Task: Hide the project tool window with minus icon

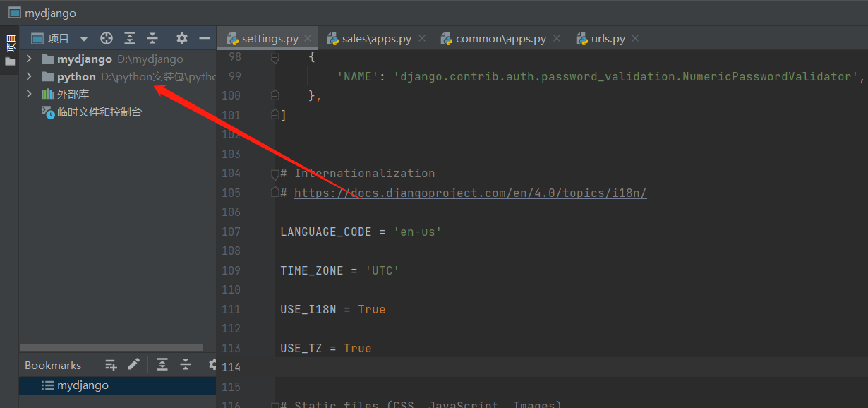Action: click(x=205, y=37)
